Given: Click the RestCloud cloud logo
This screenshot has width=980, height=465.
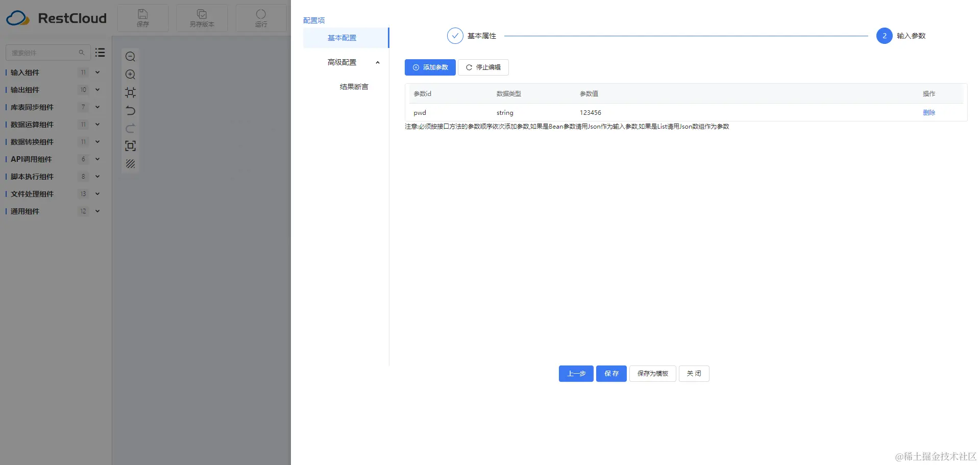Looking at the screenshot, I should click(x=18, y=18).
